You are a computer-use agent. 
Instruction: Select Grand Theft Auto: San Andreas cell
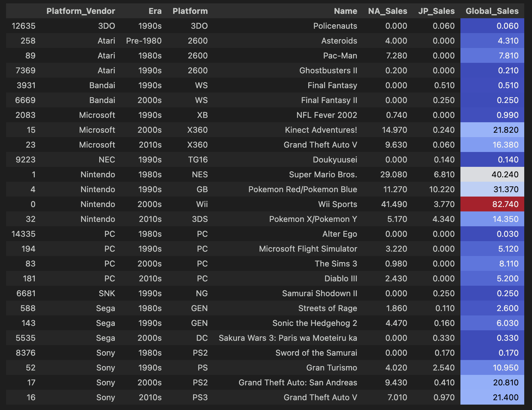[x=298, y=383]
